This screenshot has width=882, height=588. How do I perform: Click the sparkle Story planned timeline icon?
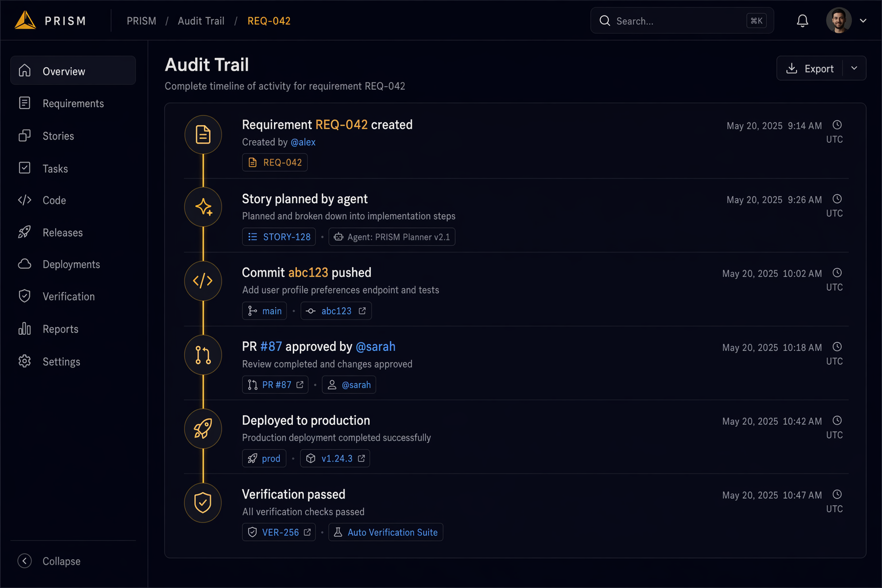point(203,207)
